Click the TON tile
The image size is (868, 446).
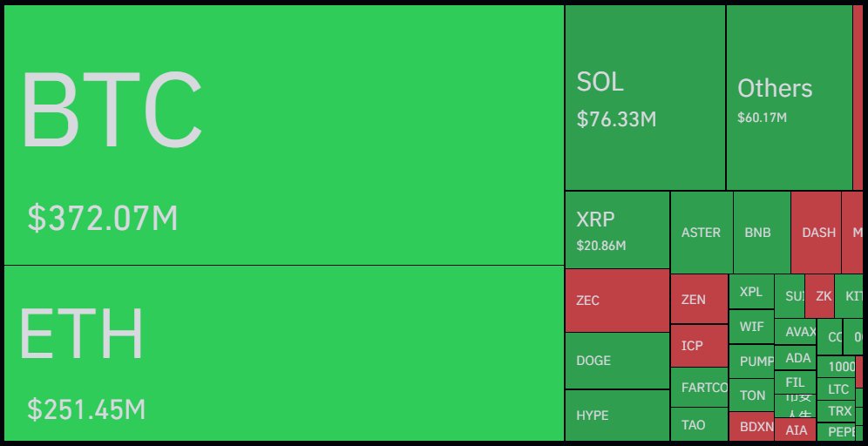(x=751, y=395)
